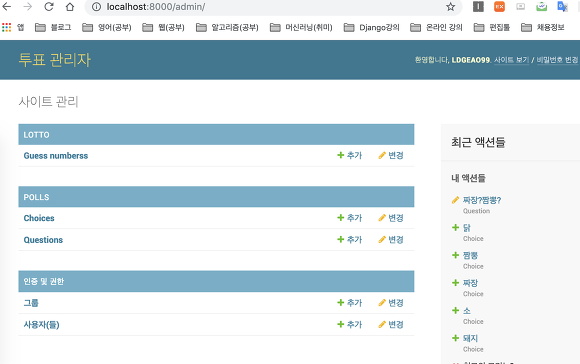Viewport: 580px width, 364px height.
Task: Click the browser forward arrow
Action: pyautogui.click(x=28, y=7)
